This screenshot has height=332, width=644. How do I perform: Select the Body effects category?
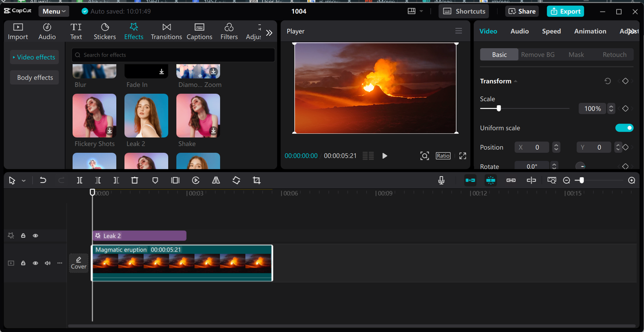tap(35, 78)
